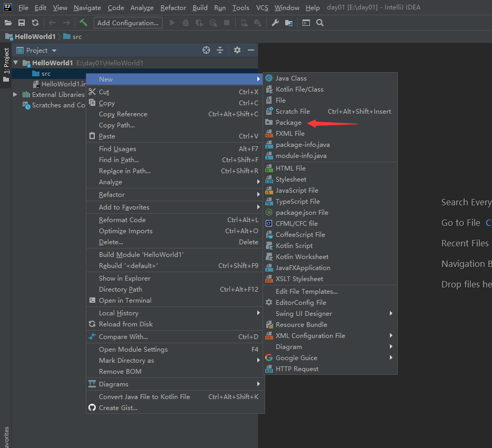Image resolution: width=492 pixels, height=448 pixels.
Task: Choose JavaScript File in New submenu
Action: (x=330, y=191)
